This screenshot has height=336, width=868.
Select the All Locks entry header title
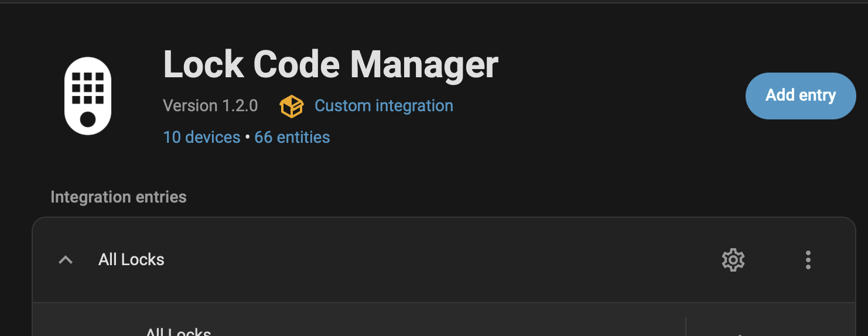131,259
